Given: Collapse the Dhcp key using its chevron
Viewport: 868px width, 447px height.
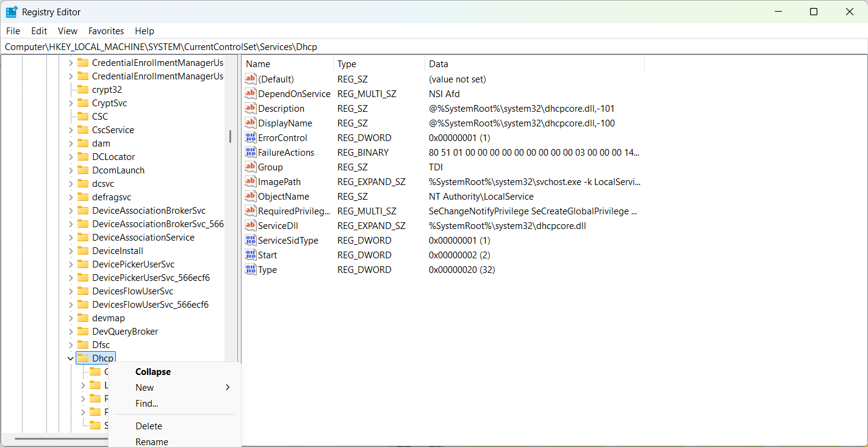Looking at the screenshot, I should (x=70, y=358).
